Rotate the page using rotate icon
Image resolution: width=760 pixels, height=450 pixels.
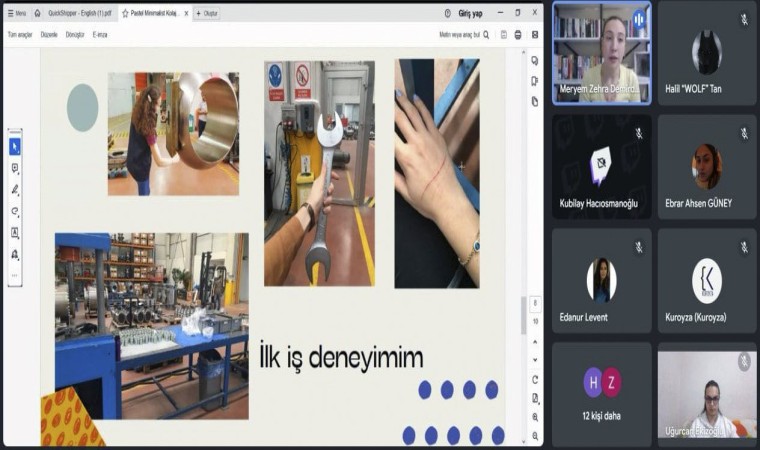pos(535,380)
